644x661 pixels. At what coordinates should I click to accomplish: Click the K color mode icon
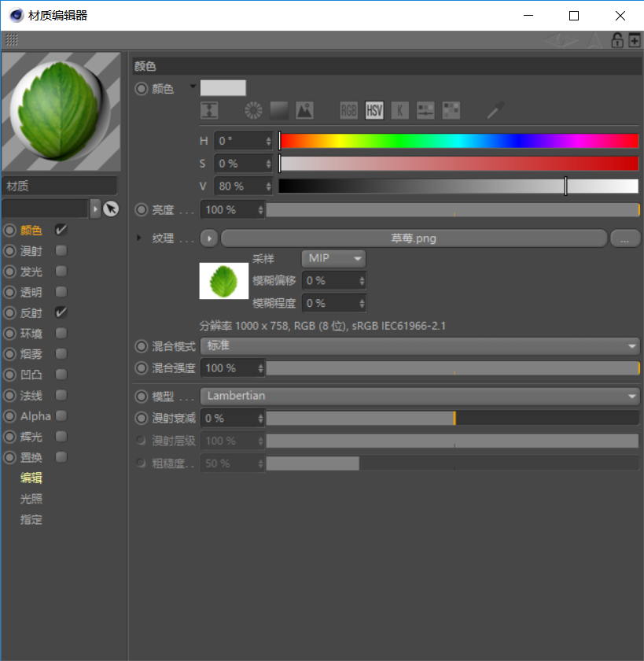[400, 110]
